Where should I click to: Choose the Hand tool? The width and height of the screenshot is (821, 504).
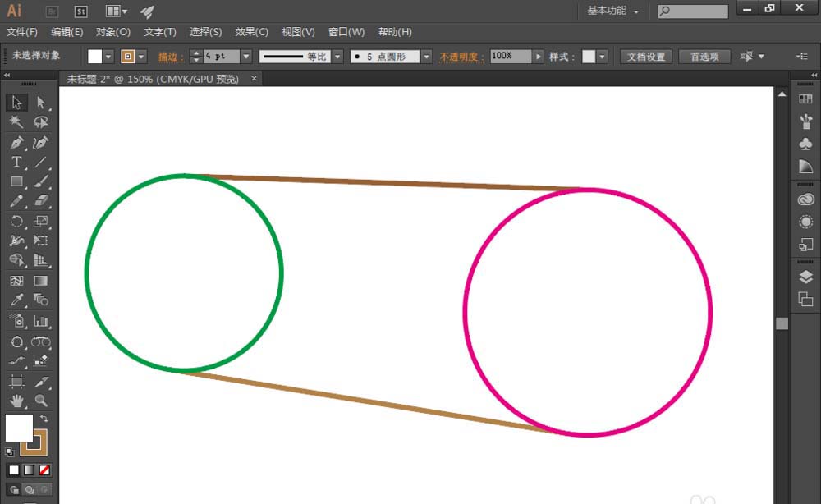[x=16, y=401]
